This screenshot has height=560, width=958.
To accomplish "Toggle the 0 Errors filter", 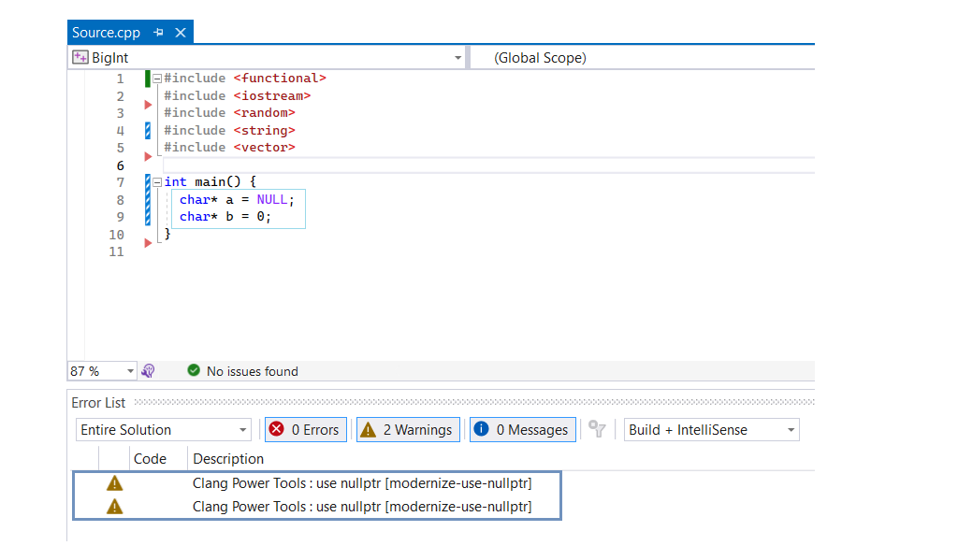I will [x=305, y=430].
